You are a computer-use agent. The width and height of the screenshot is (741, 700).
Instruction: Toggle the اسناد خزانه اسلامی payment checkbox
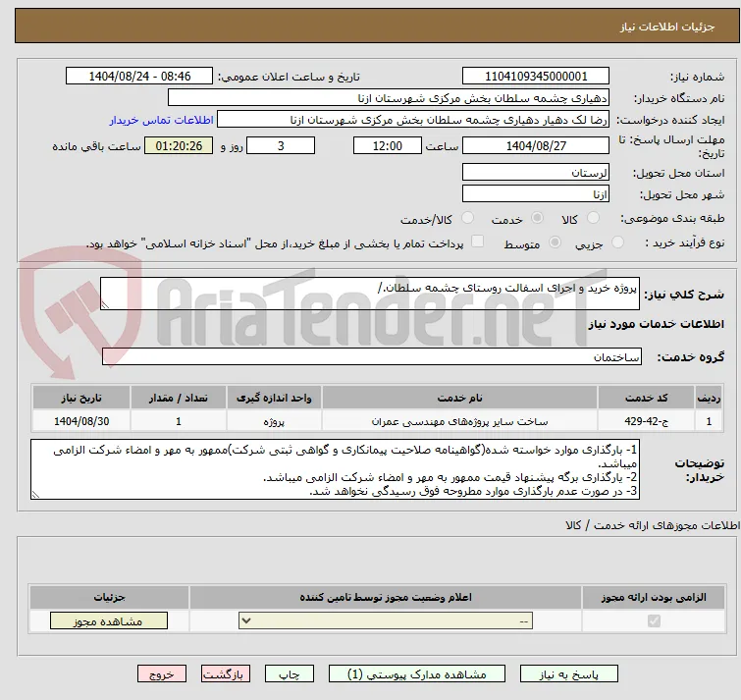[478, 242]
